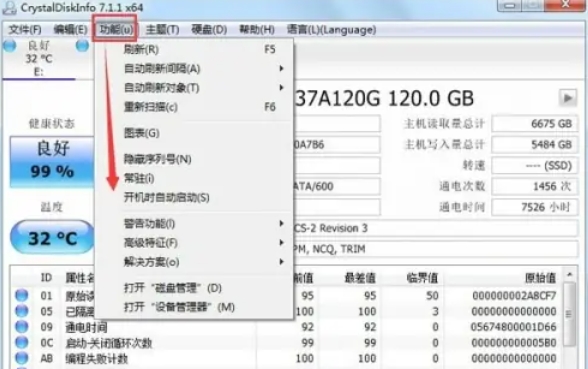The width and height of the screenshot is (588, 369).
Task: Select the 编程失败计数 attribute name
Action: (97, 358)
